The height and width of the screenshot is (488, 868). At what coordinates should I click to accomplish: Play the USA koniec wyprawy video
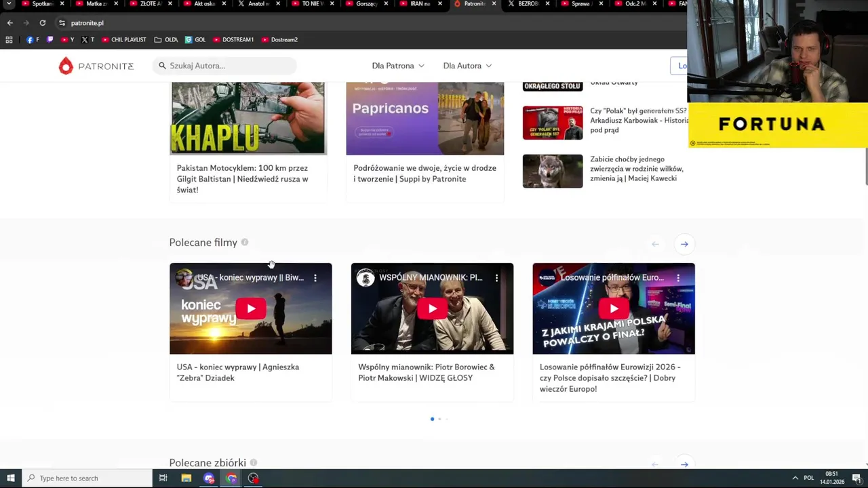(x=251, y=308)
